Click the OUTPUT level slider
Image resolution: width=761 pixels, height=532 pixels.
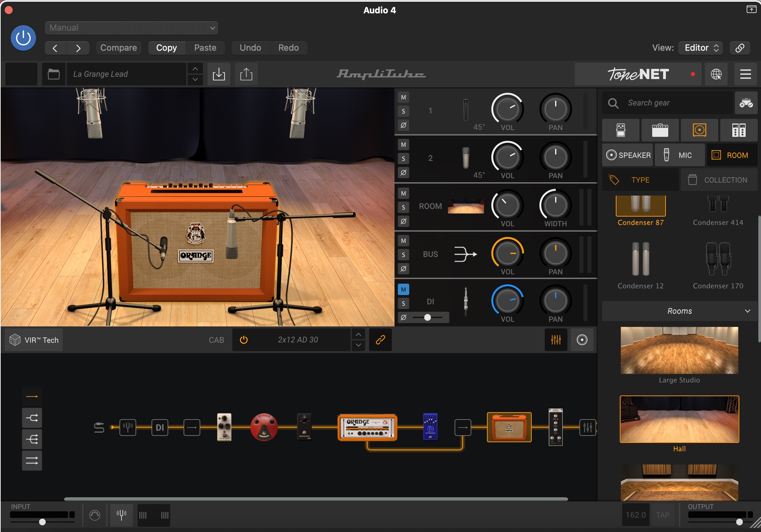[720, 522]
